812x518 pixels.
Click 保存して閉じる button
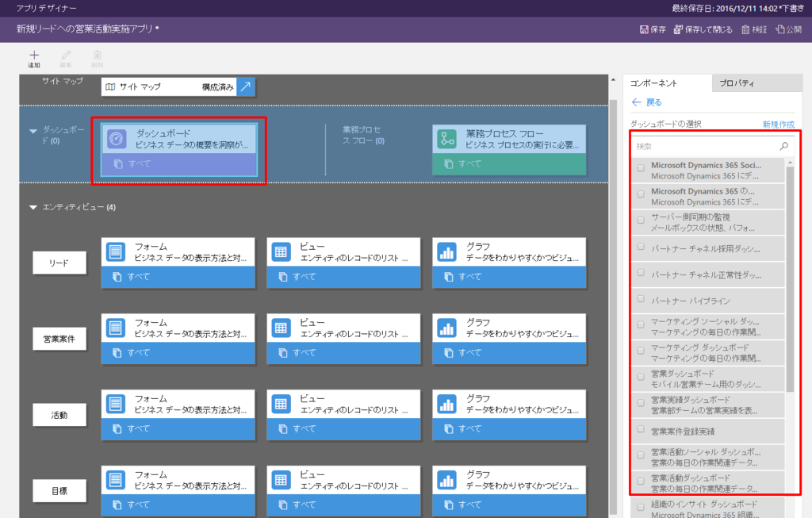(703, 29)
